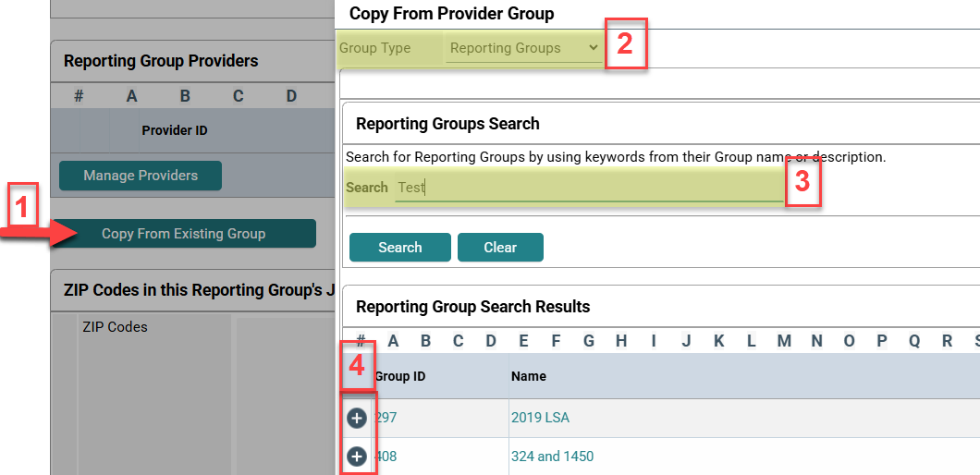Open the 324 and 1450 group link
980x475 pixels.
(x=552, y=457)
